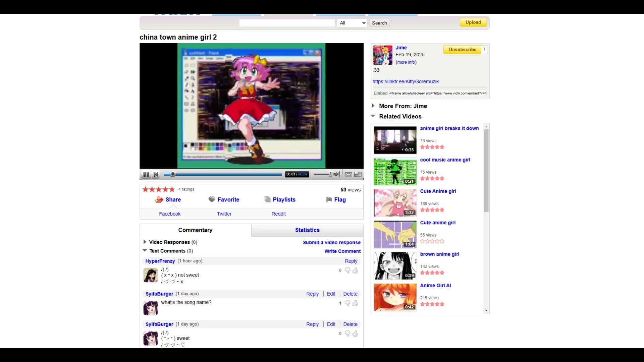Image resolution: width=644 pixels, height=362 pixels.
Task: Reply to the 'what's the song name?' comment
Action: tap(312, 294)
